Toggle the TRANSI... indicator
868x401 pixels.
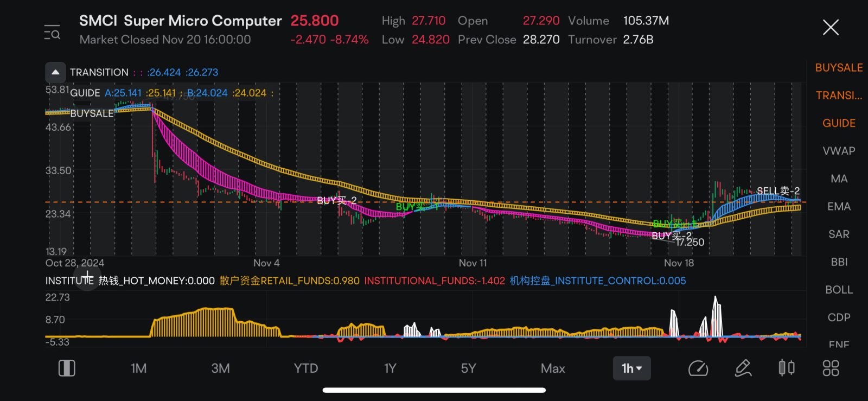pyautogui.click(x=839, y=96)
